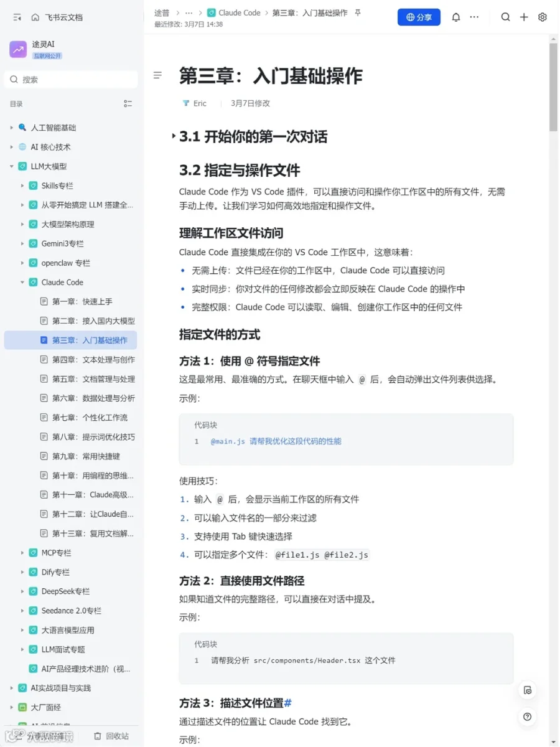Toggle the document outline icon beside title
560x747 pixels.
[x=158, y=75]
